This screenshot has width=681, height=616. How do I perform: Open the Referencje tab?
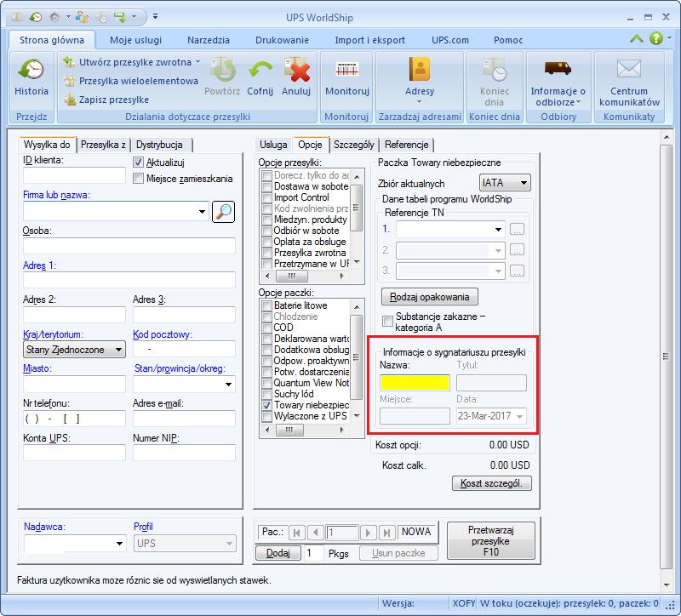click(407, 145)
